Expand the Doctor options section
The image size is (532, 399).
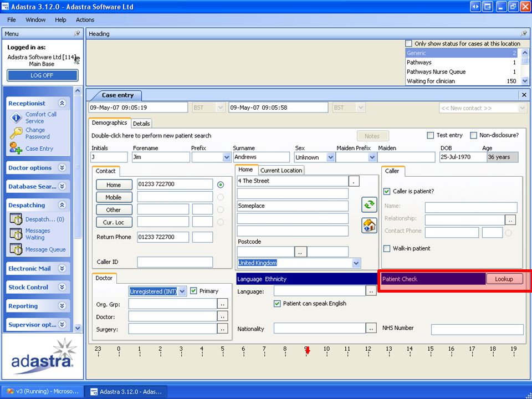tap(62, 167)
